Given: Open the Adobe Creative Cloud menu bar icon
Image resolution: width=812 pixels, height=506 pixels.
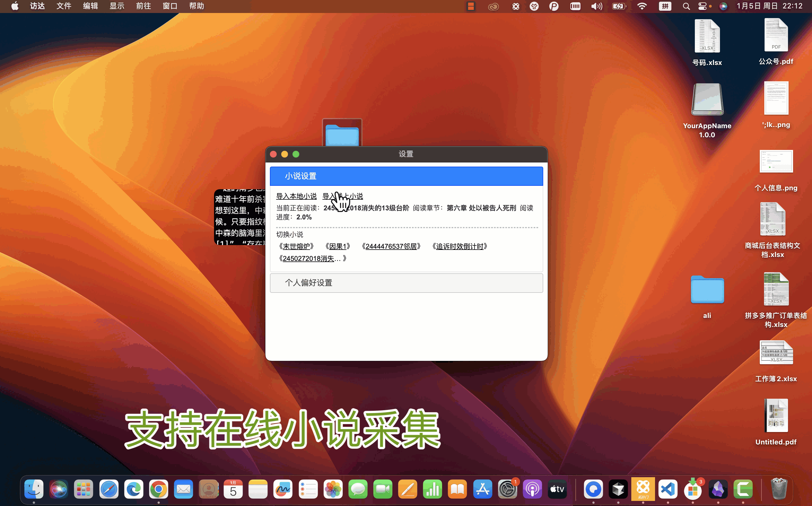Looking at the screenshot, I should 493,6.
